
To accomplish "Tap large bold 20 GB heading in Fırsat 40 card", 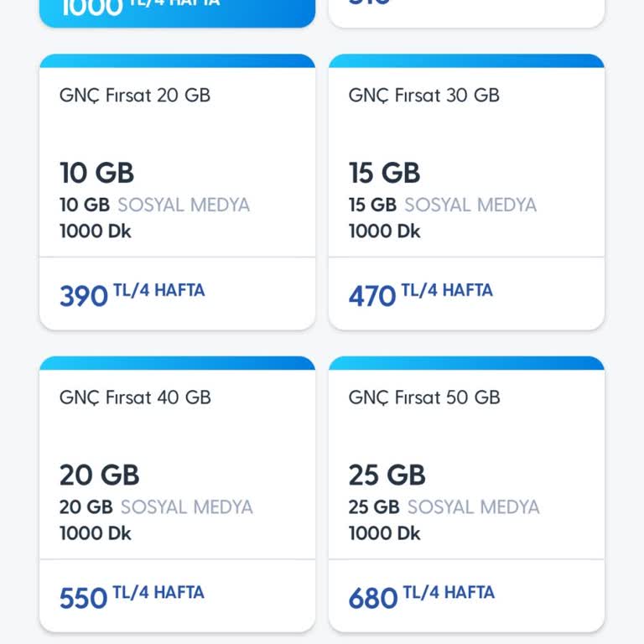I will click(x=99, y=475).
